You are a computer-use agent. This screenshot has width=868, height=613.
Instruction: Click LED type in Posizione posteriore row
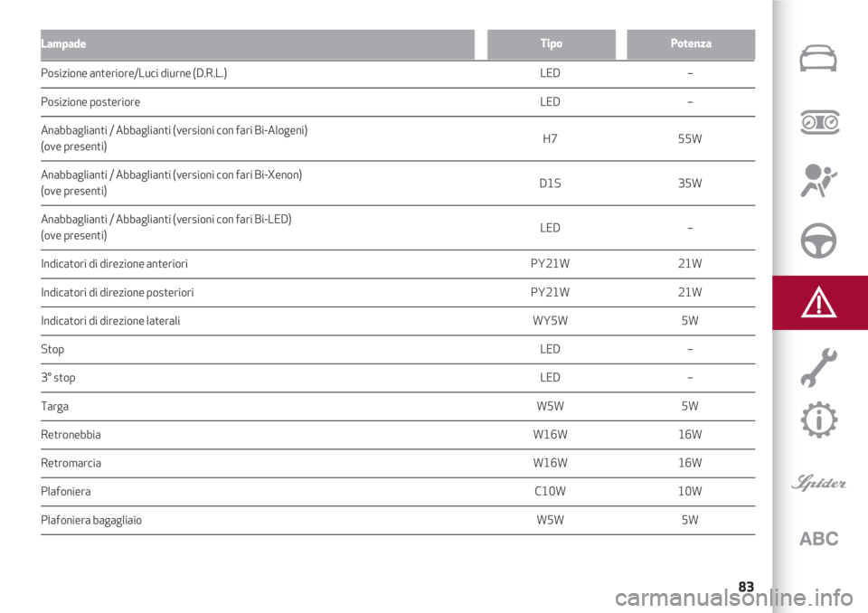coord(551,102)
